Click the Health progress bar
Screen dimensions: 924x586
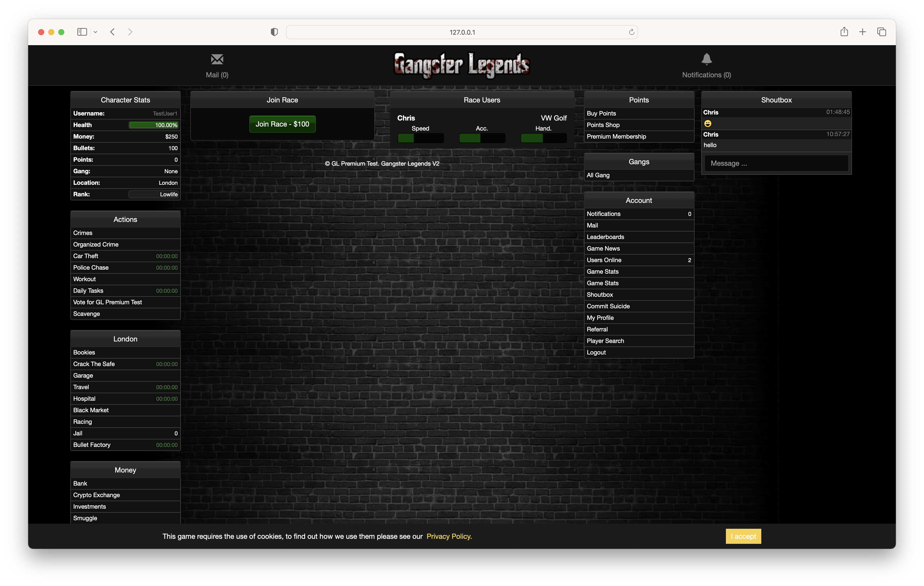pos(153,125)
